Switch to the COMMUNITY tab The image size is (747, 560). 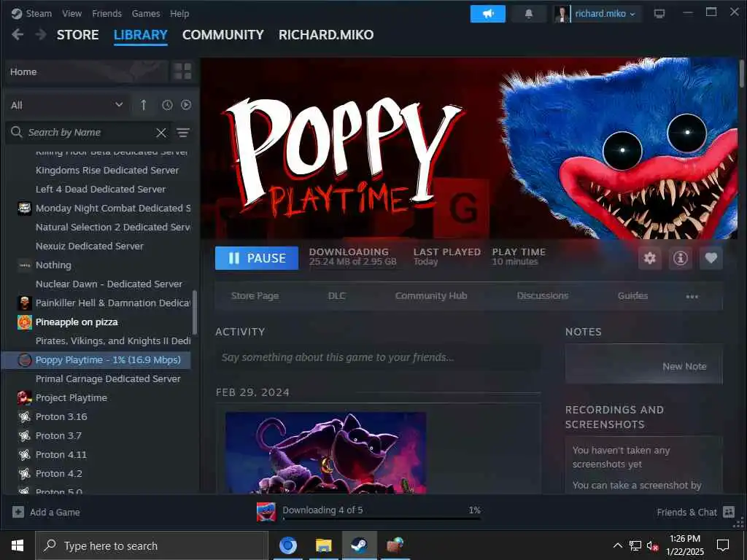(x=223, y=35)
